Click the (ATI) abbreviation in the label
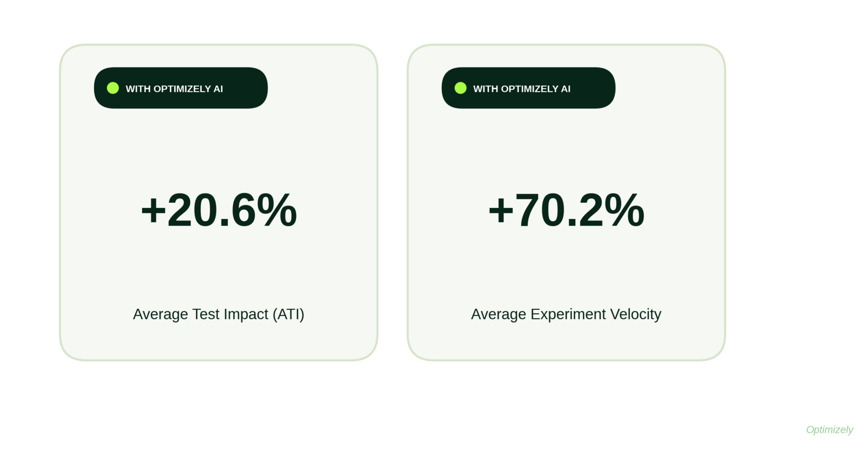The height and width of the screenshot is (450, 868). pos(288,314)
